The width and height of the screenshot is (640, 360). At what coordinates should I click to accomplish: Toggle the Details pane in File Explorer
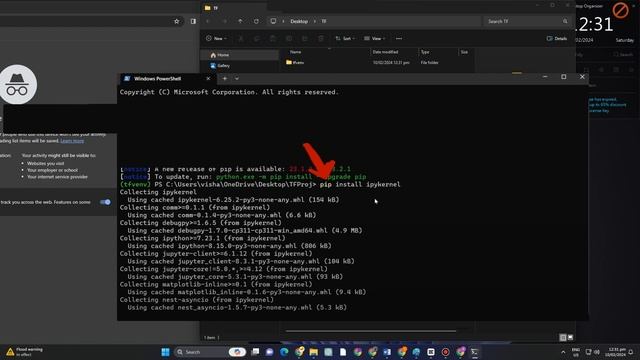[x=557, y=38]
